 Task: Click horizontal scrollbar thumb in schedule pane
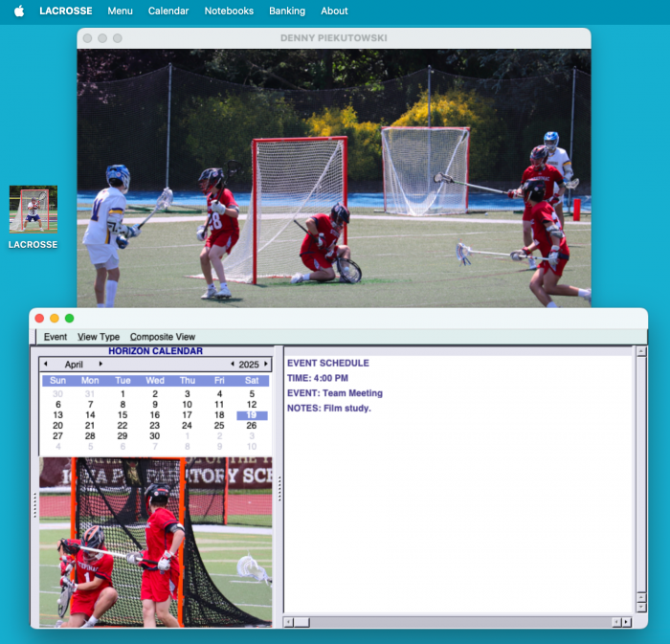pyautogui.click(x=301, y=622)
